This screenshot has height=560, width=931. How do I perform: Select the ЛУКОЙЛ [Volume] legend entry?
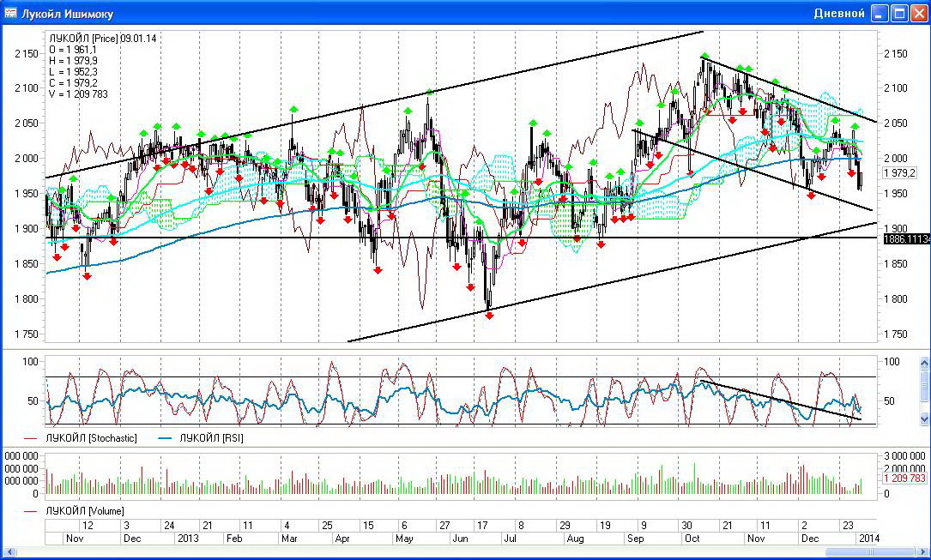[x=74, y=511]
